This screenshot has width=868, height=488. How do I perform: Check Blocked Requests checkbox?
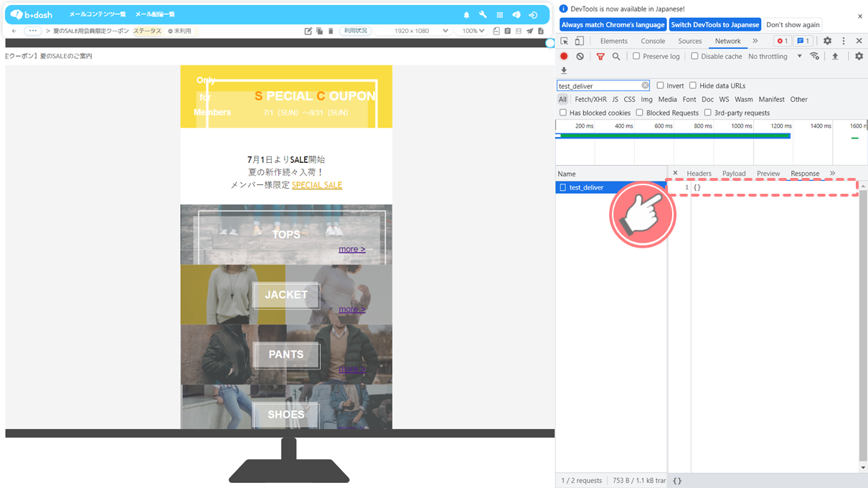click(639, 113)
